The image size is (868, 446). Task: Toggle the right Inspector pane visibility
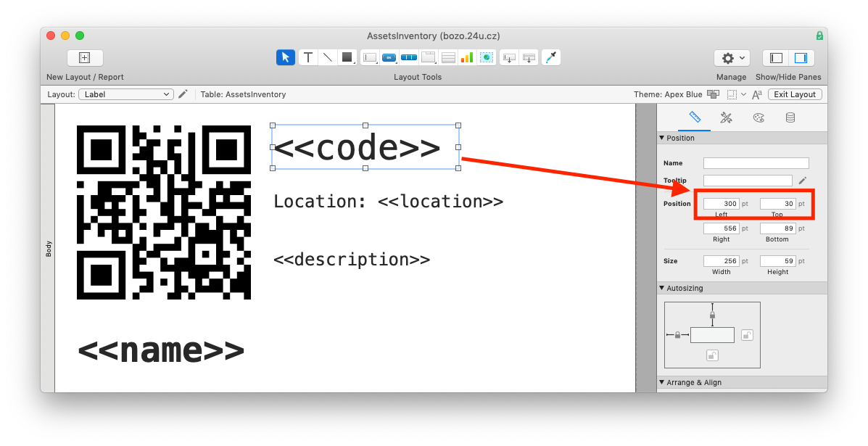[x=801, y=57]
